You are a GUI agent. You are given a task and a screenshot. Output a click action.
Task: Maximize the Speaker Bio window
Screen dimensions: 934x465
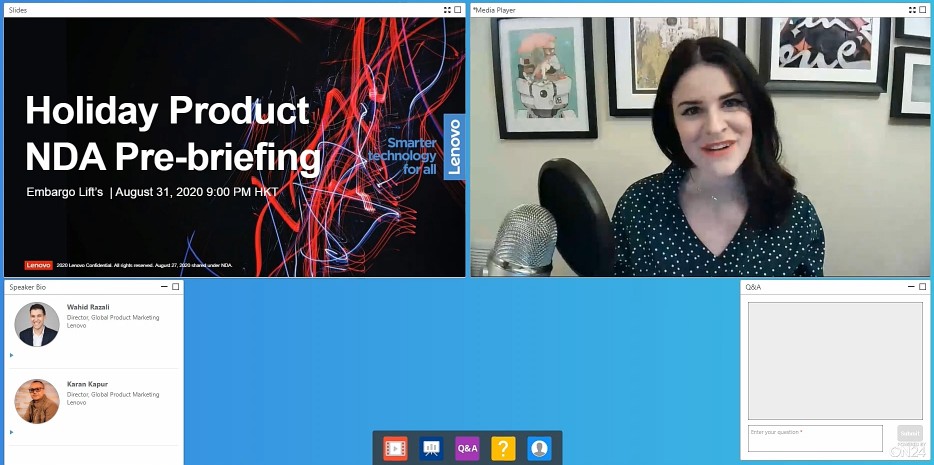pyautogui.click(x=175, y=286)
